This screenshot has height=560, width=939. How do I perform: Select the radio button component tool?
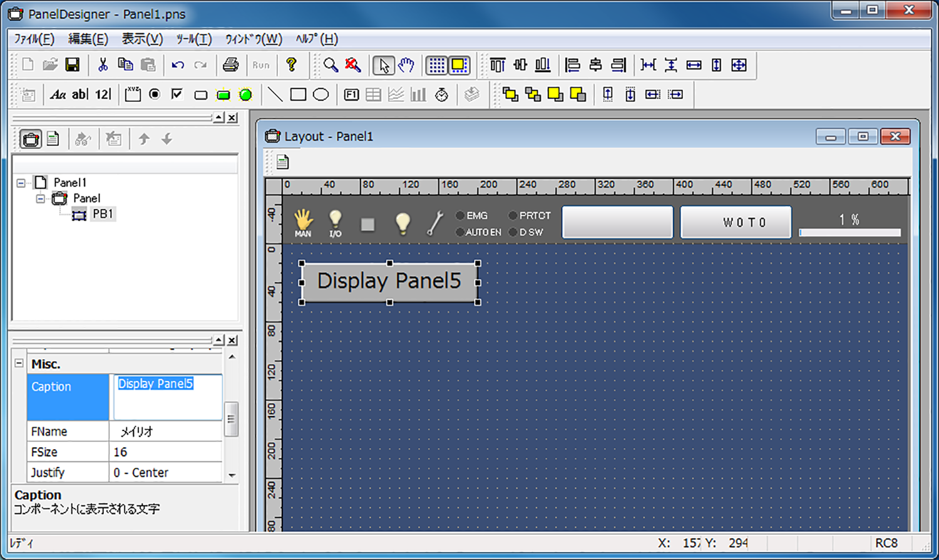[155, 94]
